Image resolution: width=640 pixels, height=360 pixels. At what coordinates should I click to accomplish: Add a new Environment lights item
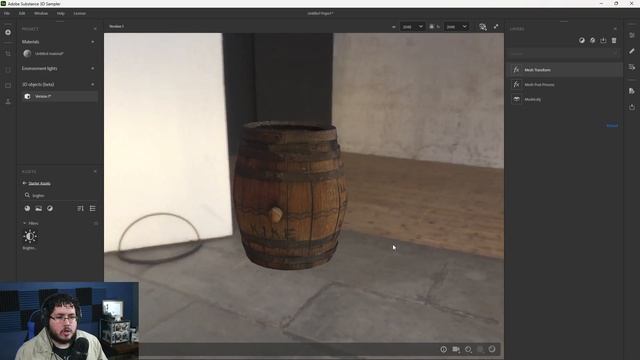93,68
